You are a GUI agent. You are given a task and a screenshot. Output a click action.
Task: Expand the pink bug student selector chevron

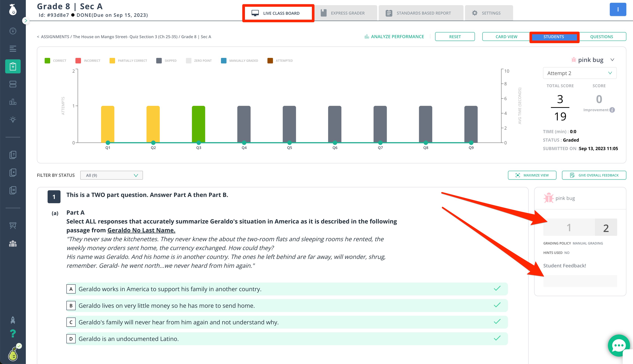click(x=612, y=60)
